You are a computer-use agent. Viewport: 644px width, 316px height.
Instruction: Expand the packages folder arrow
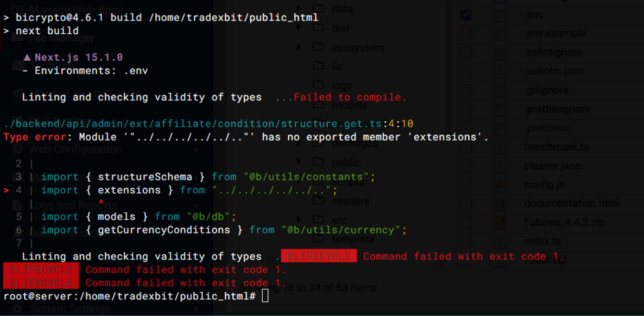click(299, 143)
